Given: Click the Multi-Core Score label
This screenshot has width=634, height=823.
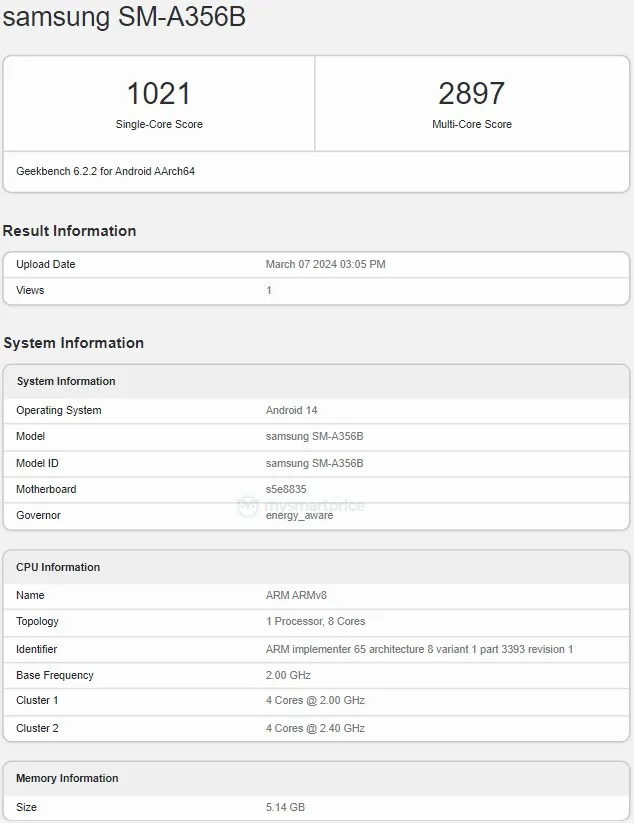Looking at the screenshot, I should 471,124.
